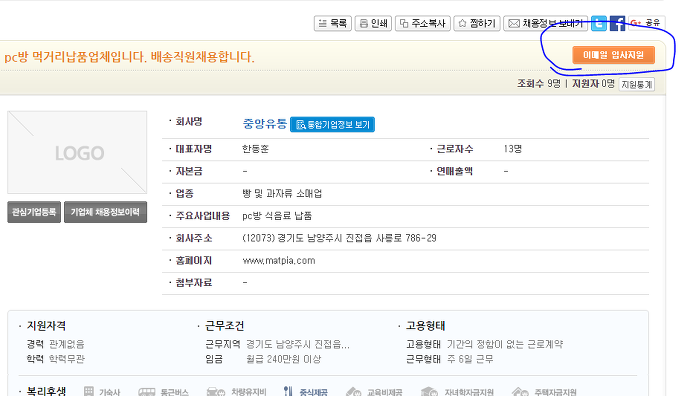Share the posting via Google+ 공유
The height and width of the screenshot is (396, 693).
click(x=646, y=23)
